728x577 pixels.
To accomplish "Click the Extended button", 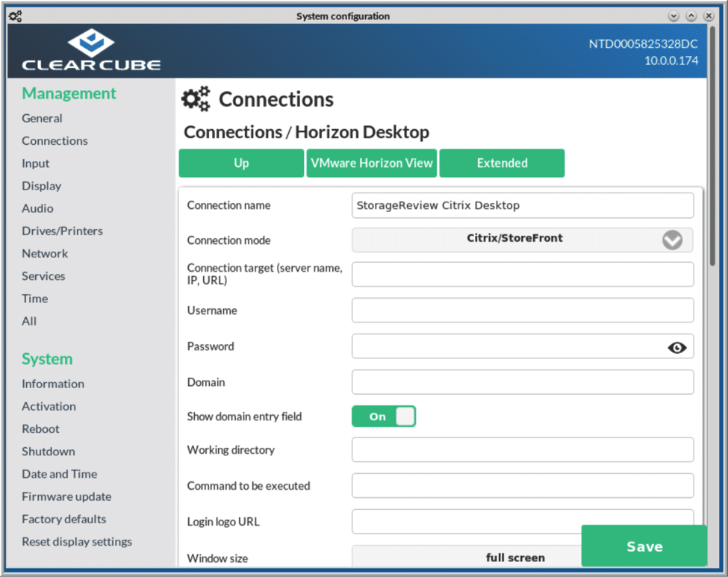I will tap(502, 163).
